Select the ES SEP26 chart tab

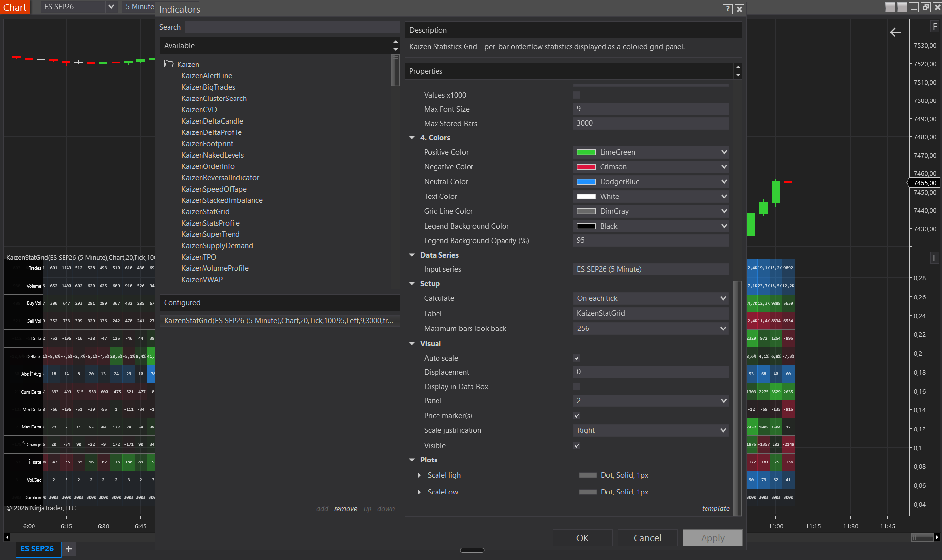pos(37,549)
